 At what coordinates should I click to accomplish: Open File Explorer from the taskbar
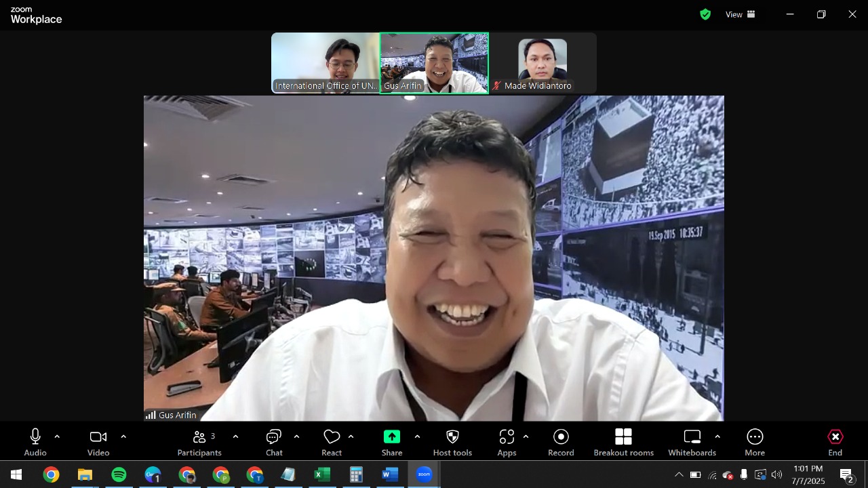(x=85, y=474)
